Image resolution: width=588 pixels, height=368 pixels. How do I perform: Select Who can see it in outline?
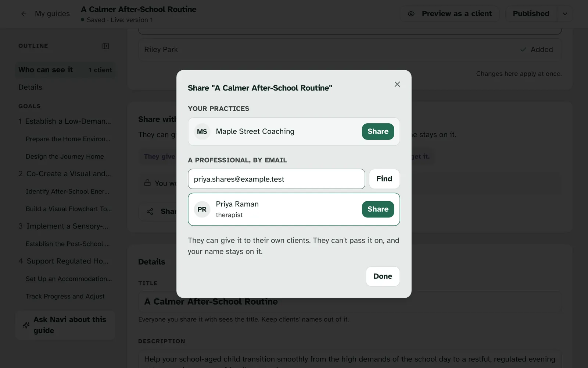pyautogui.click(x=65, y=70)
